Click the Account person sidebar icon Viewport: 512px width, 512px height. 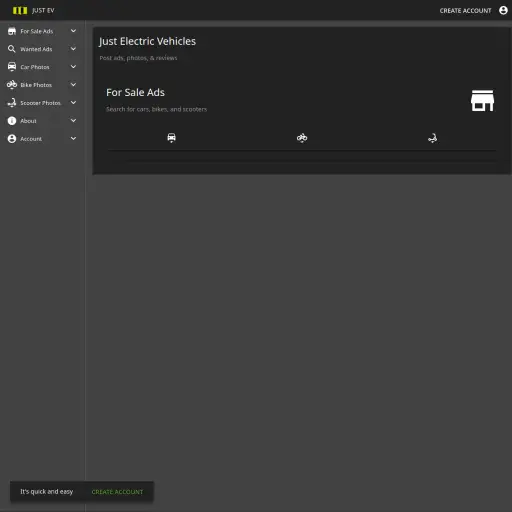point(12,139)
